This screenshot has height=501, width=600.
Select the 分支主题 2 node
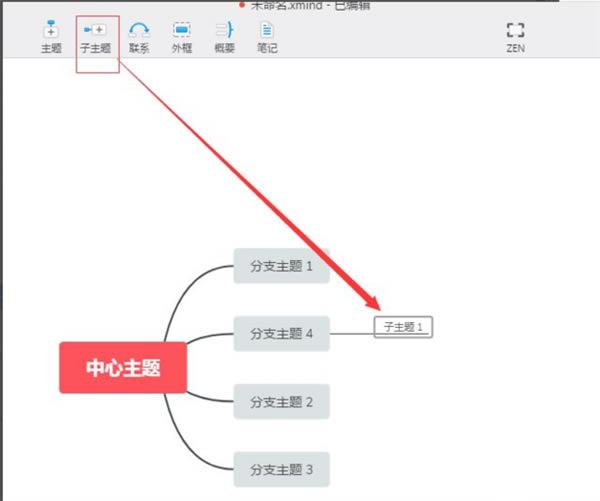(281, 402)
